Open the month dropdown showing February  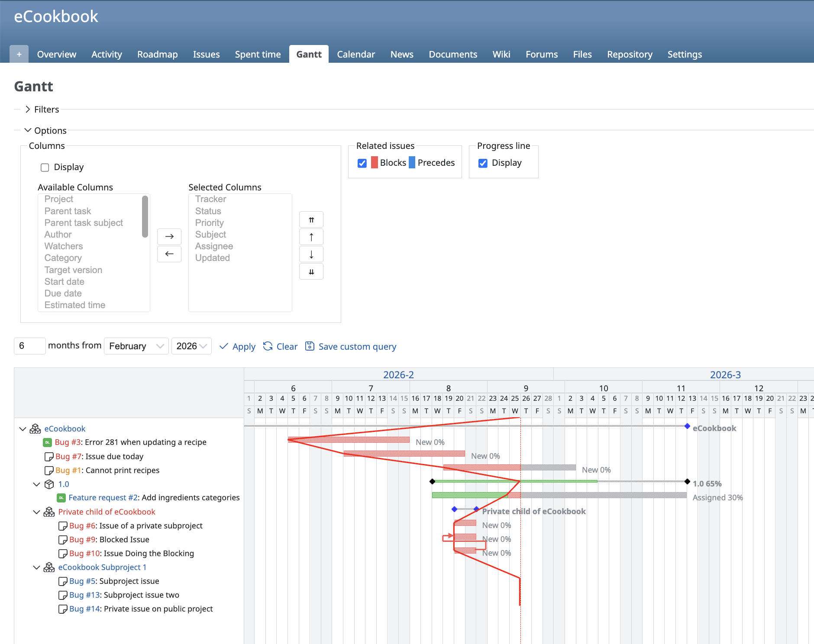tap(136, 346)
